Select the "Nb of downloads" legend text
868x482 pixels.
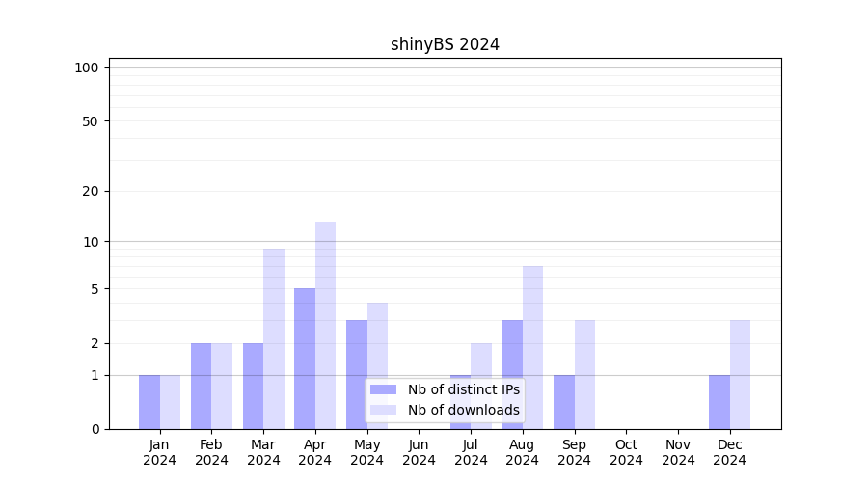463,410
